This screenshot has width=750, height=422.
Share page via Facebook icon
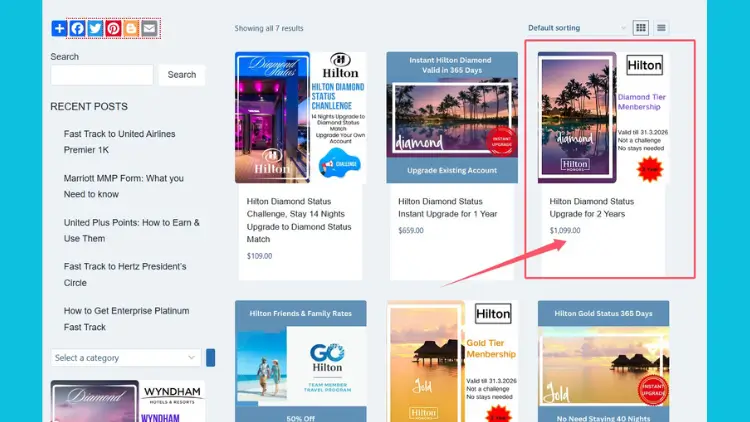coord(77,29)
